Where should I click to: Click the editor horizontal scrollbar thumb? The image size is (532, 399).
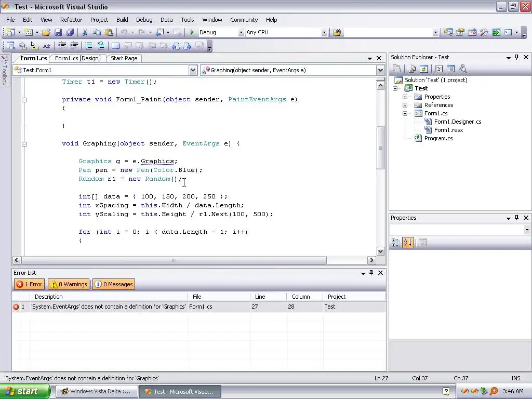click(174, 260)
